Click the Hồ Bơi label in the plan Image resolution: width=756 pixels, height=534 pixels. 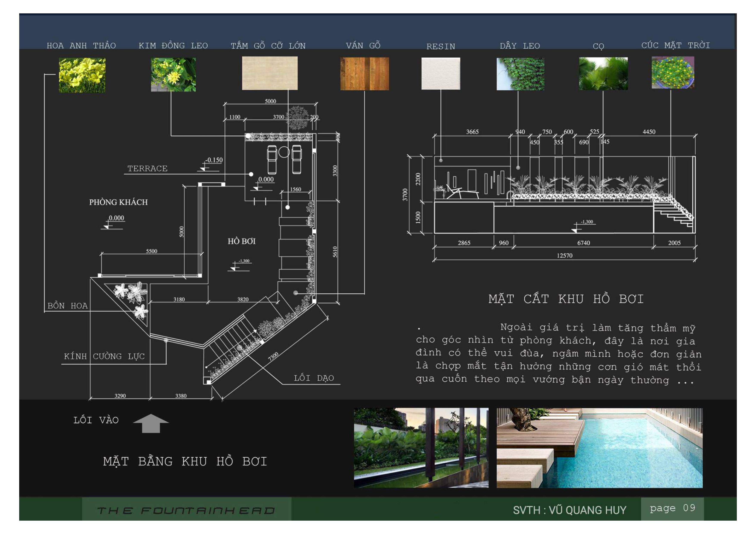[x=242, y=241]
